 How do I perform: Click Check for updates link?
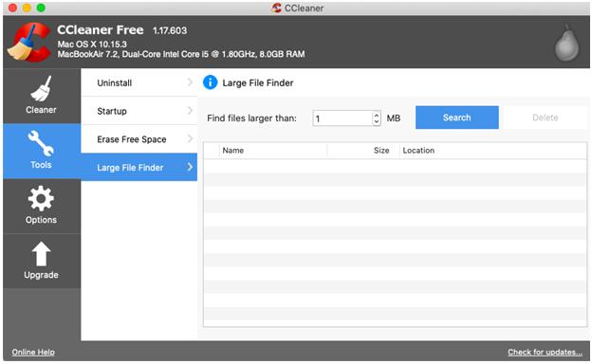coord(545,352)
